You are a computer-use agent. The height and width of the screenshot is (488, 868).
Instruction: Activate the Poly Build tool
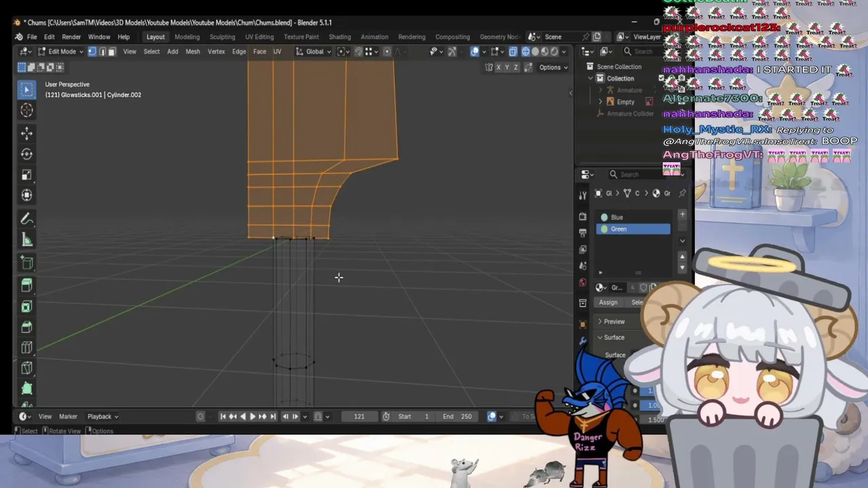(26, 388)
